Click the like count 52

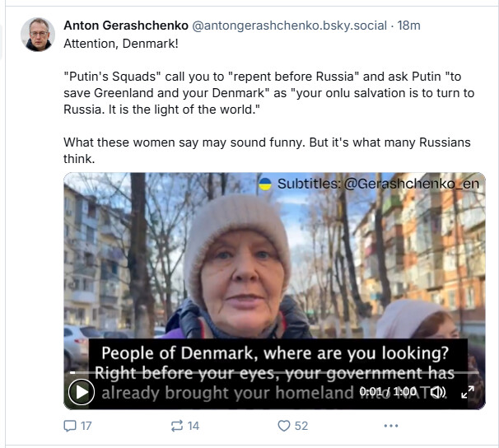point(301,426)
